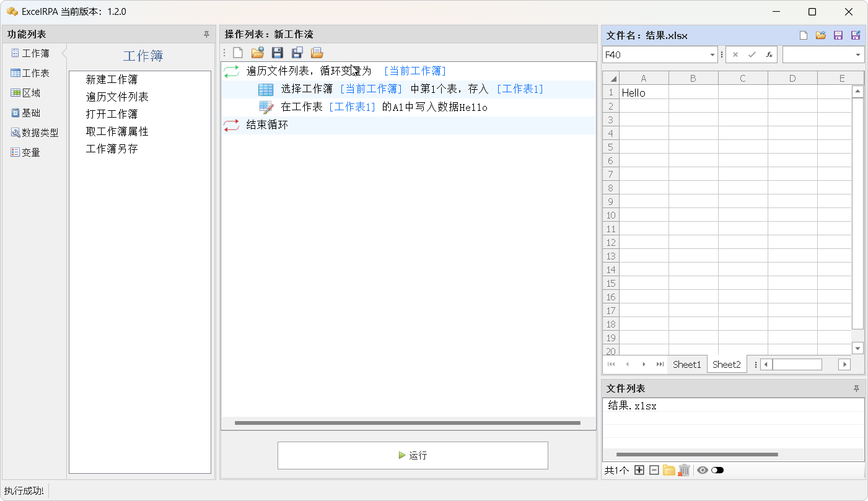Switch to the Sheet2 tab
Image resolution: width=868 pixels, height=501 pixels.
(726, 364)
